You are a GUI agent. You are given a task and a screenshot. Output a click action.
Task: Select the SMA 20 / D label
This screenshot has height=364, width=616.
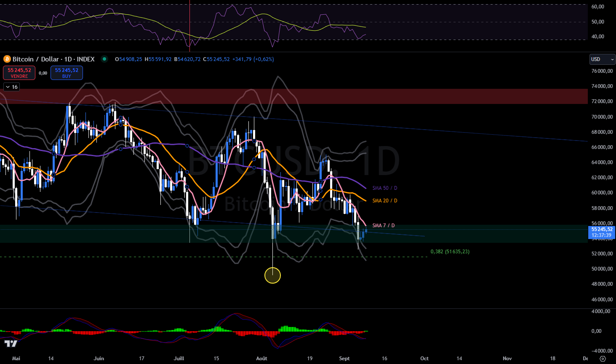(384, 201)
